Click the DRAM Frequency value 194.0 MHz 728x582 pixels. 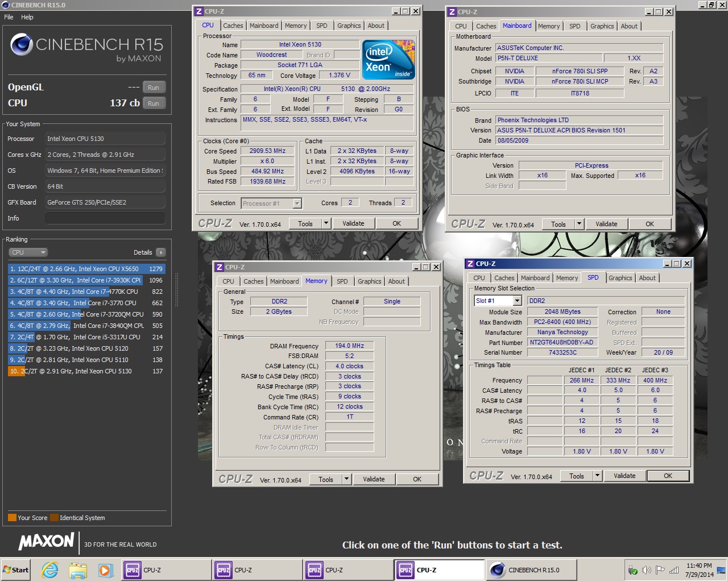[349, 346]
